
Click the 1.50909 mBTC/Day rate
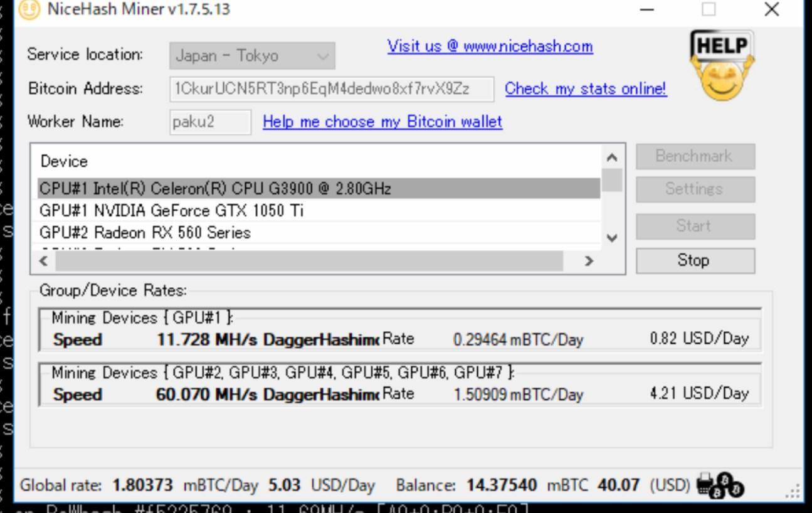tap(518, 395)
